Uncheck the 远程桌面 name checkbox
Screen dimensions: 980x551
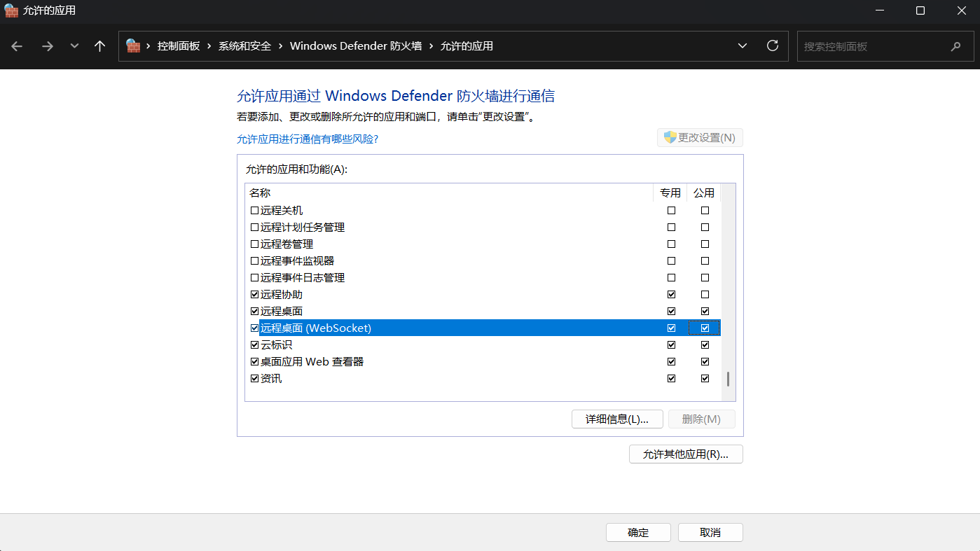tap(255, 312)
